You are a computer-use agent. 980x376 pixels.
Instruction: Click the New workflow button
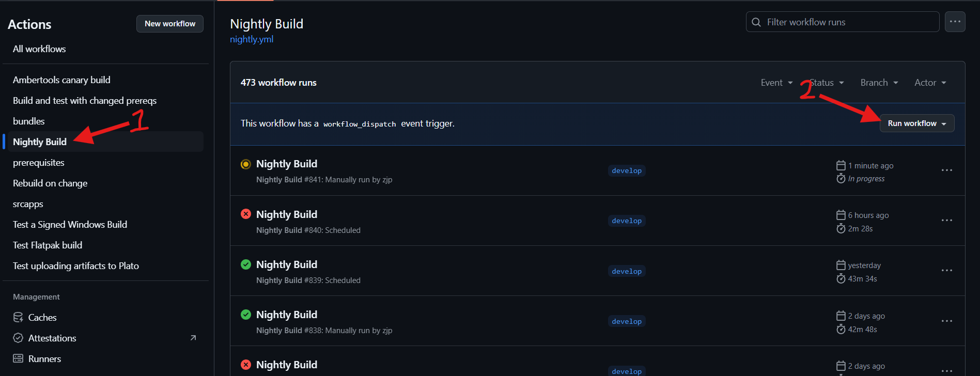pyautogui.click(x=169, y=24)
